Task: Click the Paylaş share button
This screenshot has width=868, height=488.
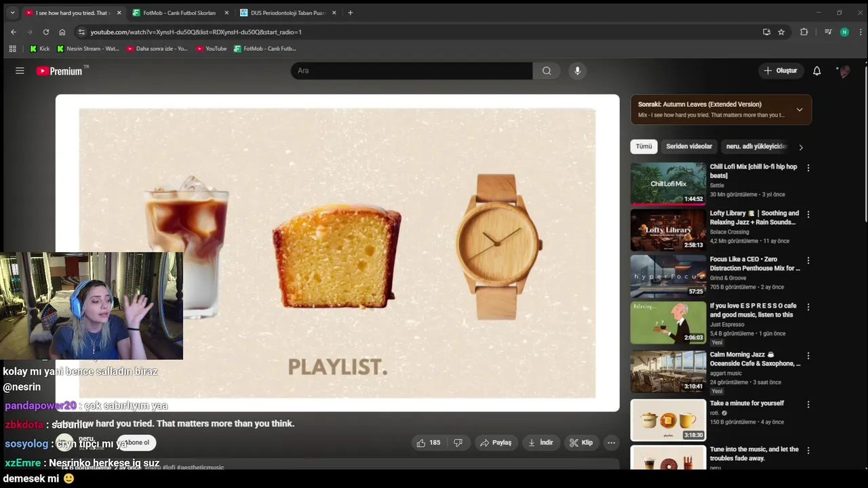Action: click(496, 443)
